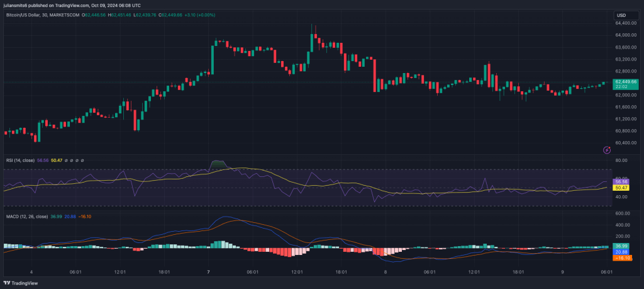Viewport: 644px width, 289px height.
Task: Click the date marker 9 on time axis
Action: click(562, 272)
